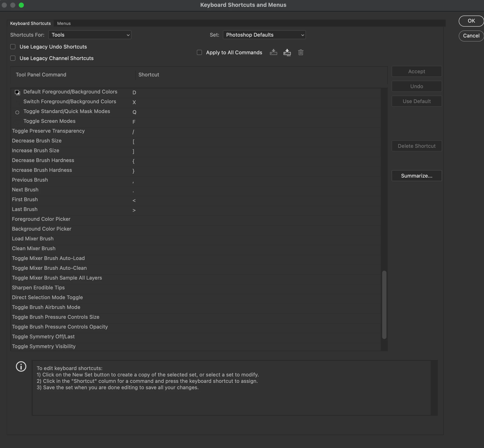Check the Apply to All Commands box

(x=199, y=53)
